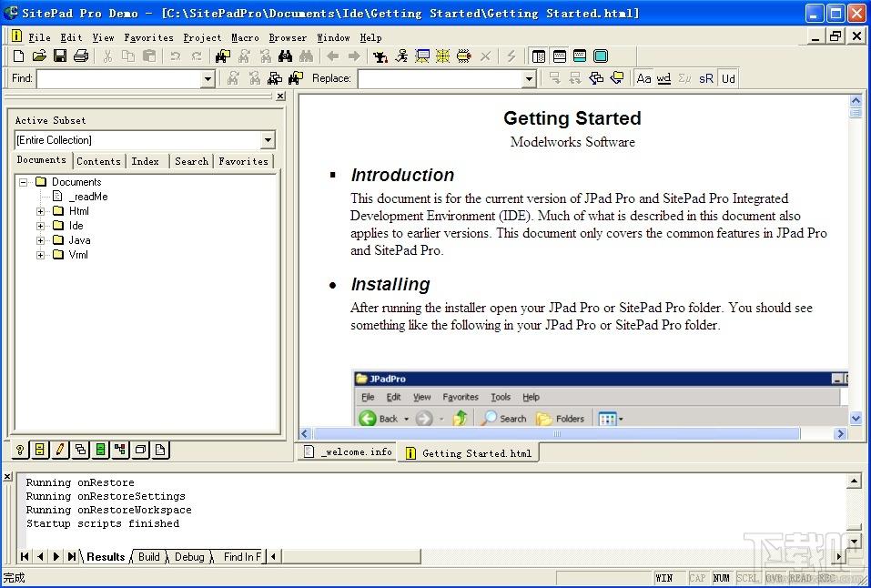
Task: Switch to the Search tab
Action: coord(192,161)
